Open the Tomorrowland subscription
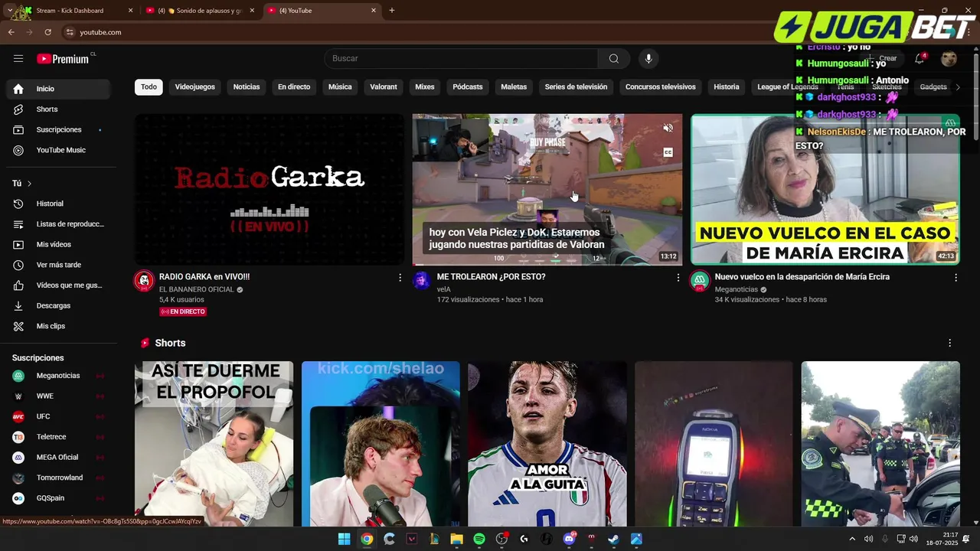 coord(58,478)
